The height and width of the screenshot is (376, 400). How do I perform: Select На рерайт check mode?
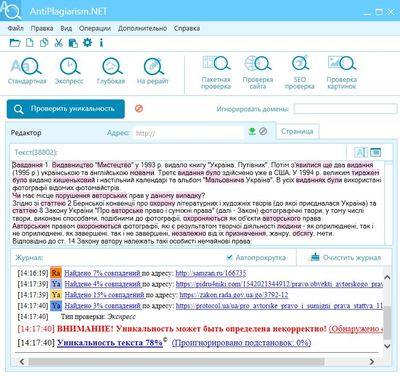click(153, 71)
